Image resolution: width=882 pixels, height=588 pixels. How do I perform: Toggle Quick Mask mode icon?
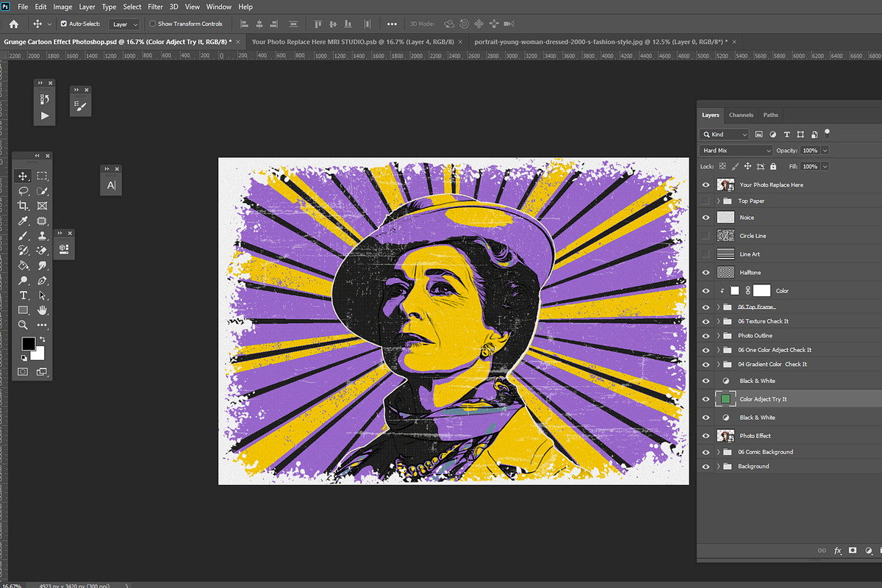23,372
